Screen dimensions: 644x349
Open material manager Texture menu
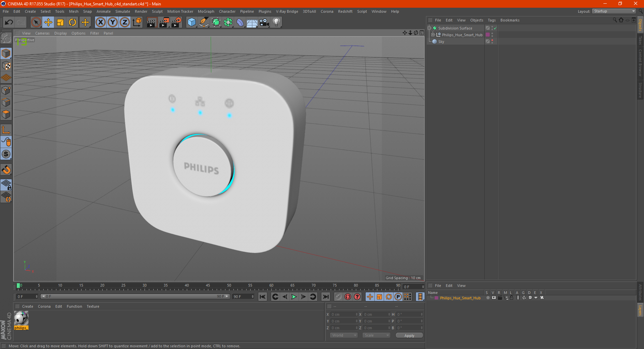[x=93, y=306]
